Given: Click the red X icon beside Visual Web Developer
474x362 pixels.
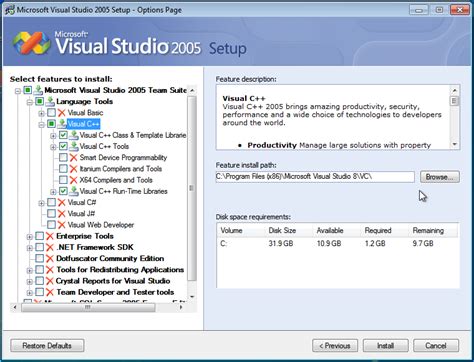Looking at the screenshot, I should tap(62, 225).
